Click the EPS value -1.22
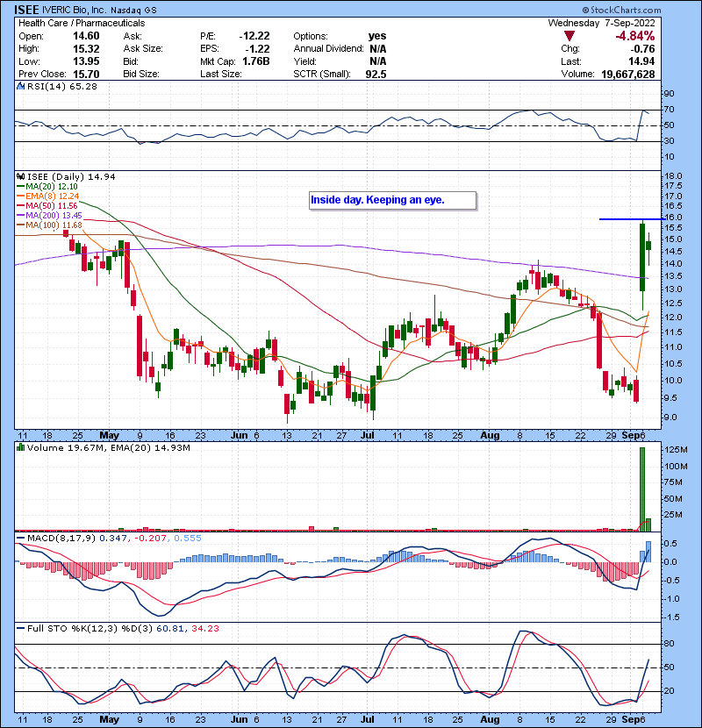Viewport: 702px width, 728px height. 257,49
